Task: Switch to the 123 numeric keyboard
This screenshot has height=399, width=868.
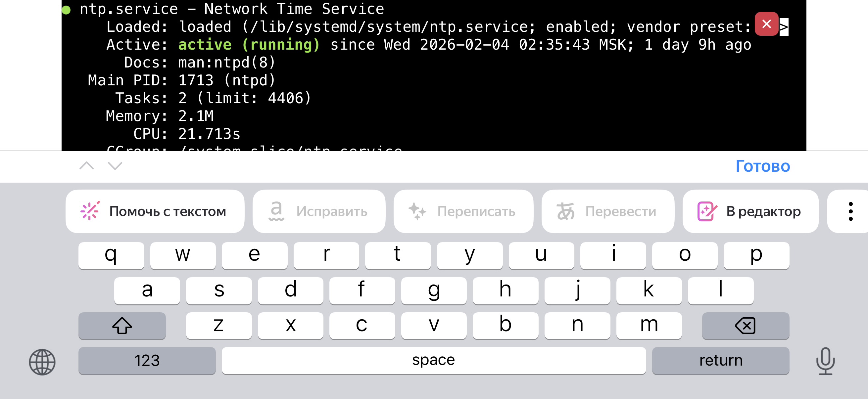Action: tap(147, 360)
